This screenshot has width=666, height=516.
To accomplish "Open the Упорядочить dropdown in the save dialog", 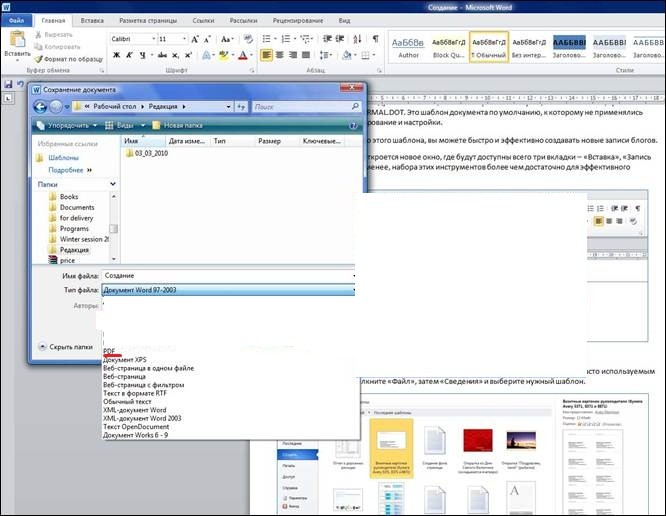I will [67, 126].
